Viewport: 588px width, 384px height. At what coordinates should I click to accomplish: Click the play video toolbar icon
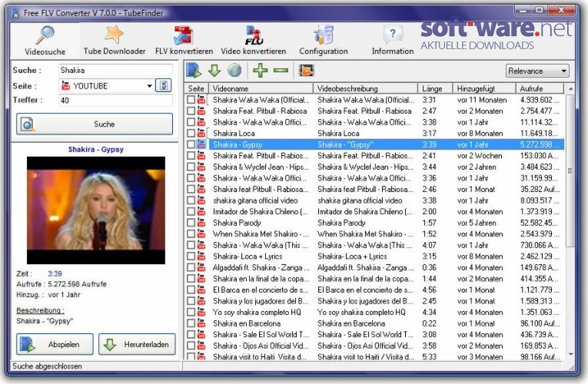(x=194, y=71)
